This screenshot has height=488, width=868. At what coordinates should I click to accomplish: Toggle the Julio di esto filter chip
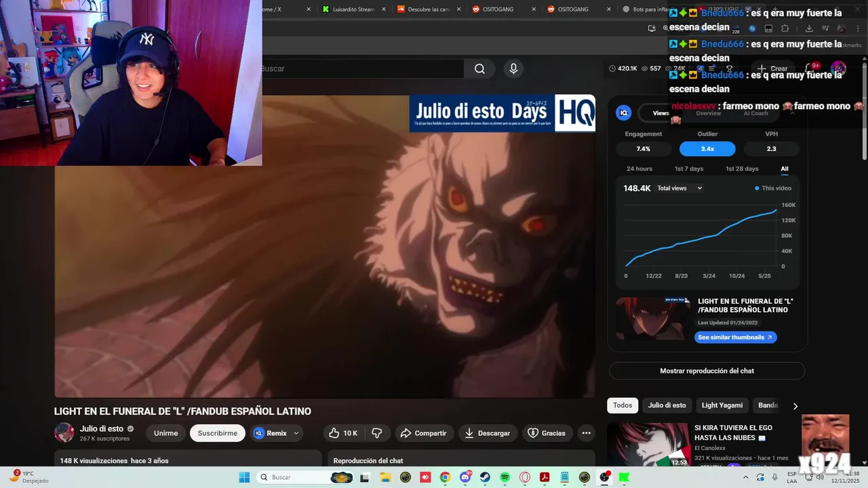click(667, 405)
